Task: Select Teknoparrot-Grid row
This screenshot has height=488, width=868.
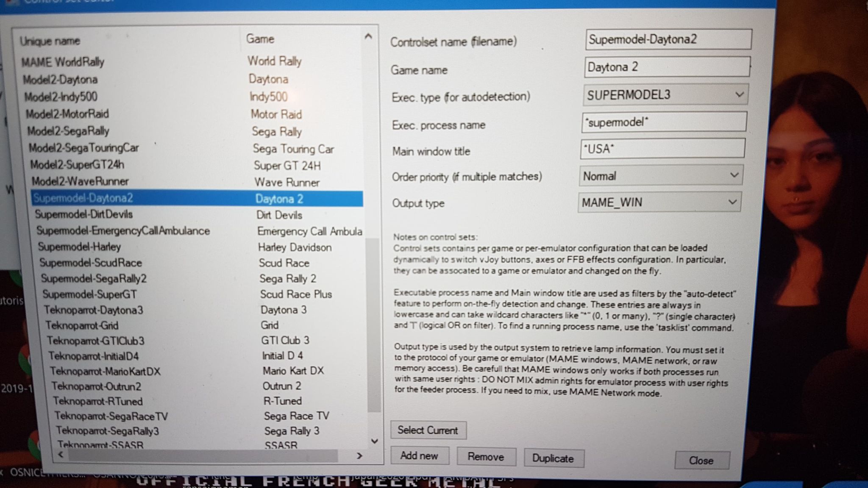Action: coord(204,325)
